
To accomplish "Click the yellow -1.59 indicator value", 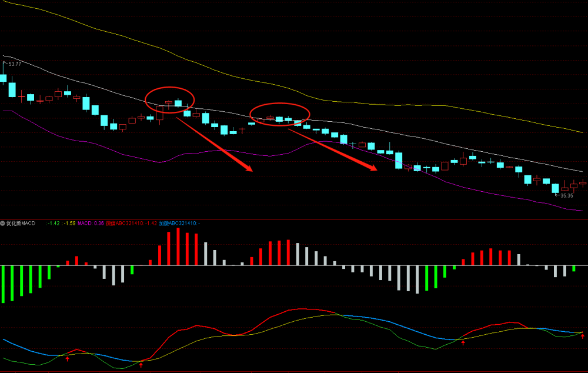I will point(69,224).
